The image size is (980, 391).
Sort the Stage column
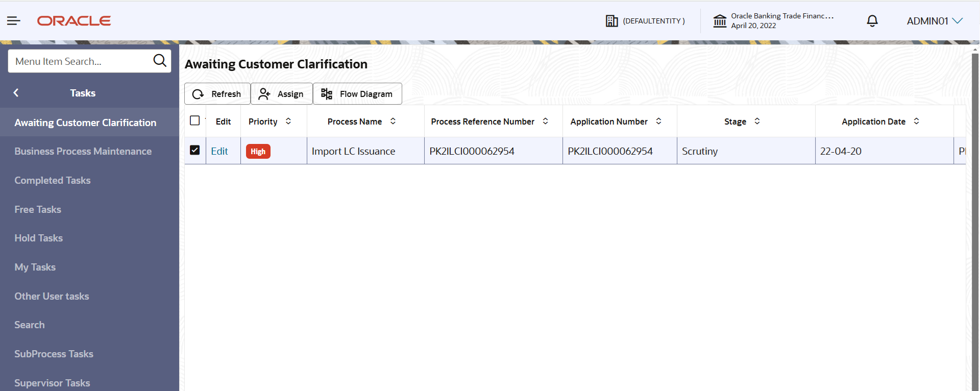click(757, 121)
